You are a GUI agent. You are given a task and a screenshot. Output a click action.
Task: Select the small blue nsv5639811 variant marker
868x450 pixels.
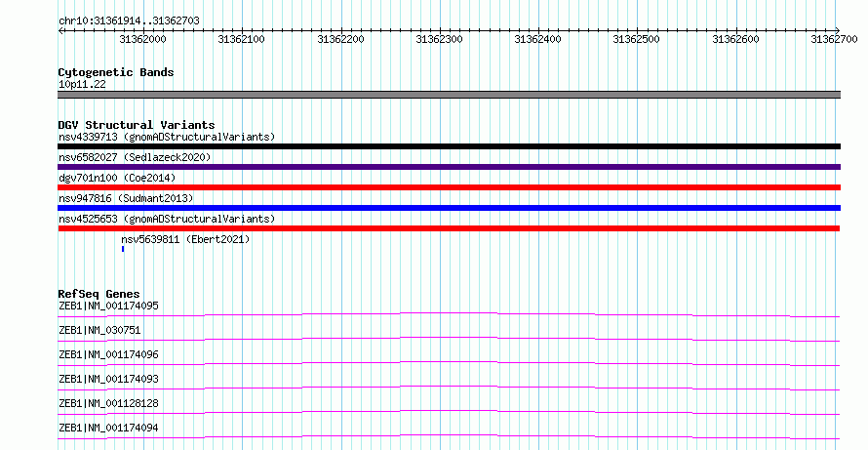123,249
